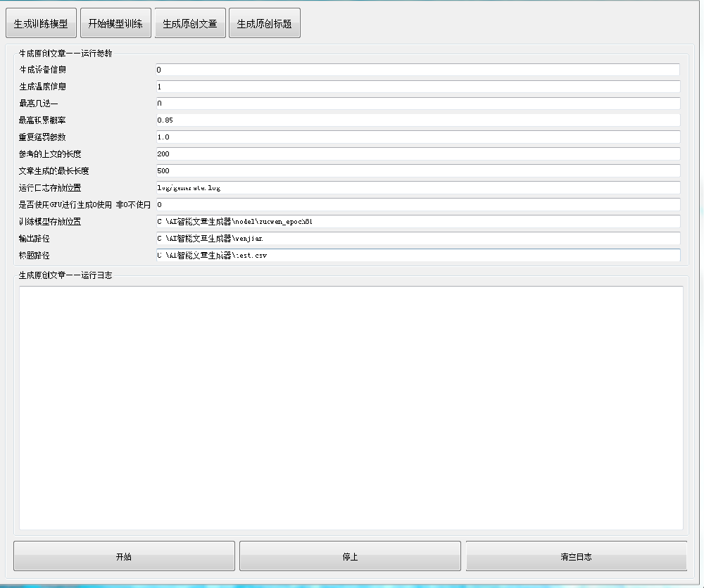Viewport: 704px width, 588px height.
Task: Click inside the 运行日志 log output area
Action: (351, 408)
